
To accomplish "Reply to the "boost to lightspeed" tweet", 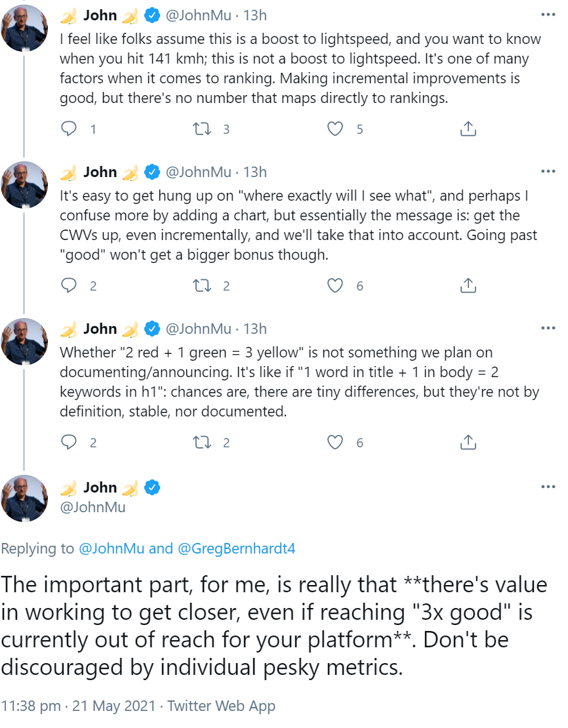I will [x=69, y=129].
